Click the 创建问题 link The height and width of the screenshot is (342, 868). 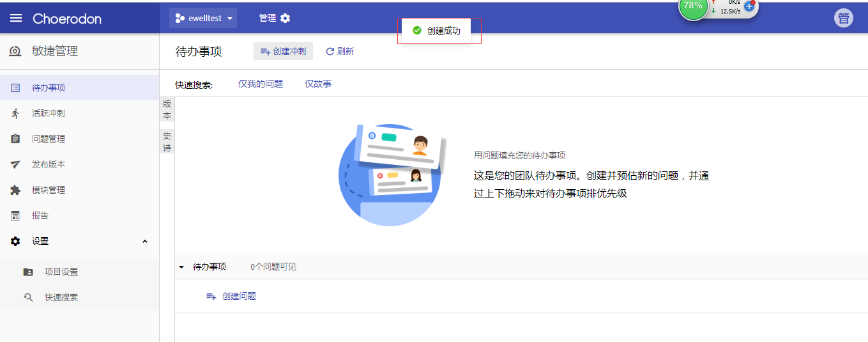pos(231,296)
